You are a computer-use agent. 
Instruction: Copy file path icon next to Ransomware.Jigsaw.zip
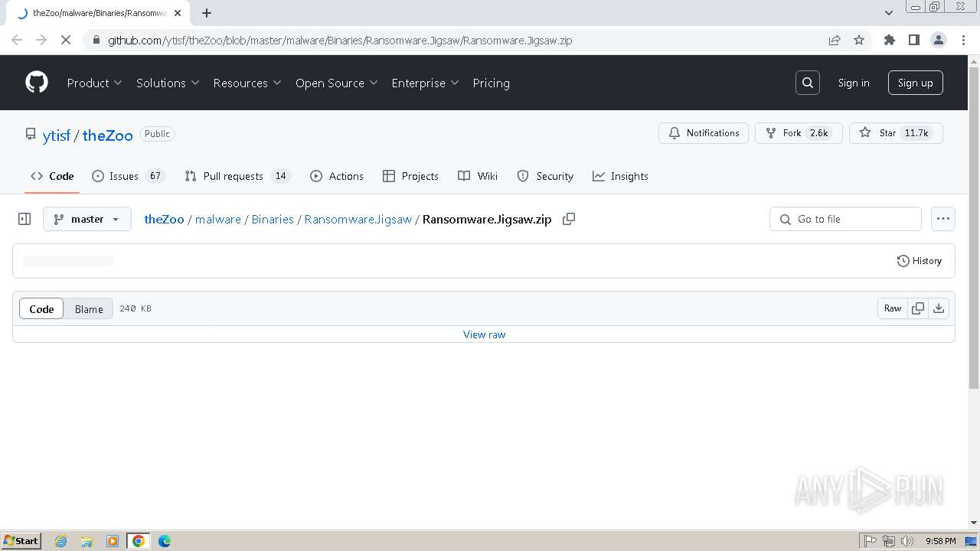(569, 219)
